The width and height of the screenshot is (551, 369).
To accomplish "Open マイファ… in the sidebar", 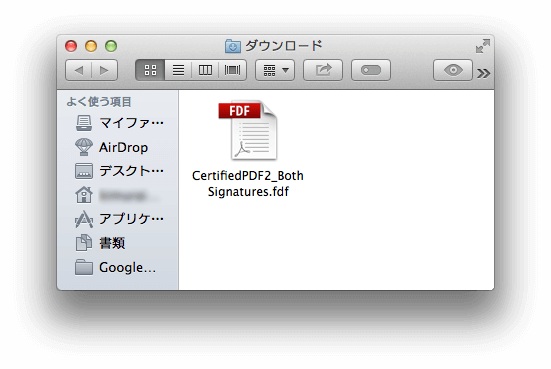I will 119,123.
